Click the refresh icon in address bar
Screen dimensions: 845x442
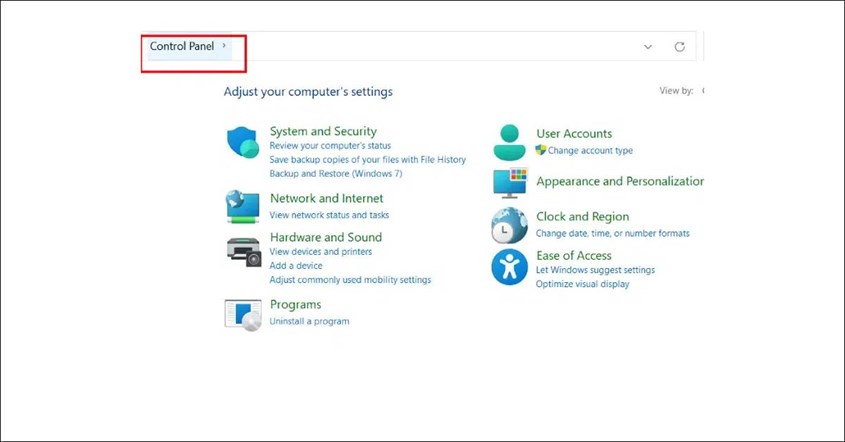click(x=680, y=47)
